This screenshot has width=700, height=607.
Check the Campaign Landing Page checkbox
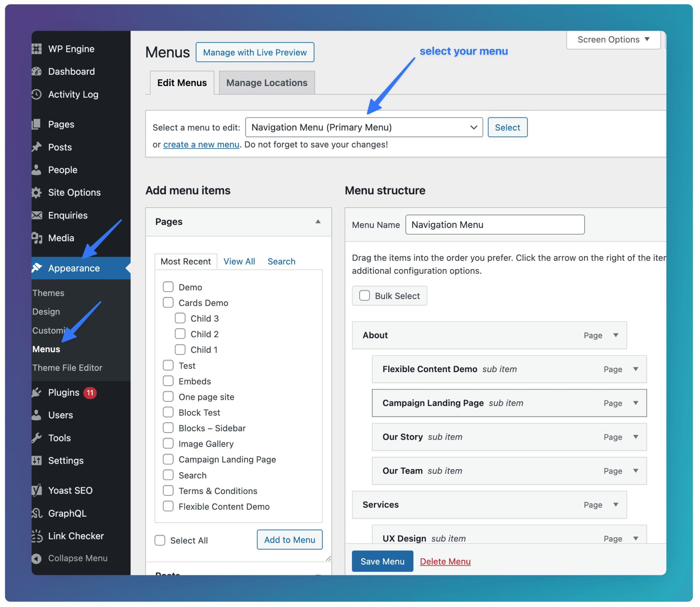[168, 459]
